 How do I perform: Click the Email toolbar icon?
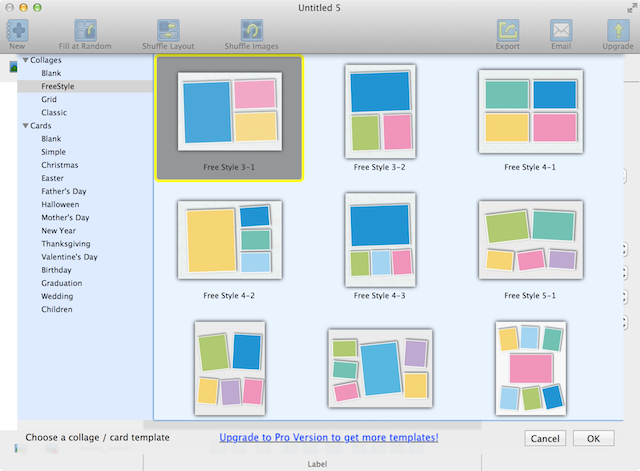click(x=561, y=31)
